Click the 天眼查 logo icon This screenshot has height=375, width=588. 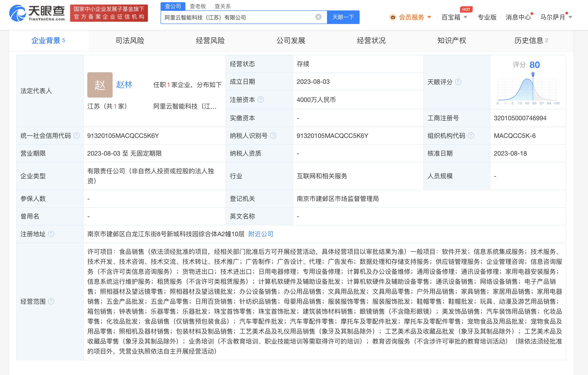click(x=17, y=12)
